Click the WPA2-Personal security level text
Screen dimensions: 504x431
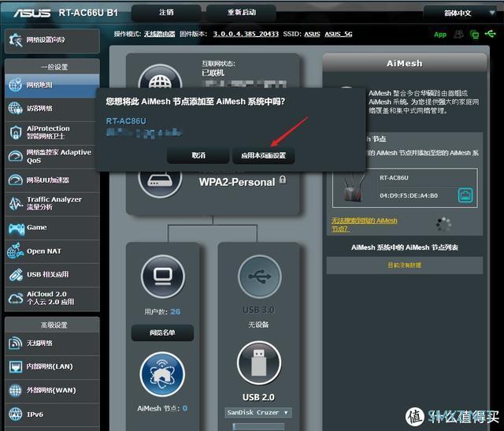point(237,182)
